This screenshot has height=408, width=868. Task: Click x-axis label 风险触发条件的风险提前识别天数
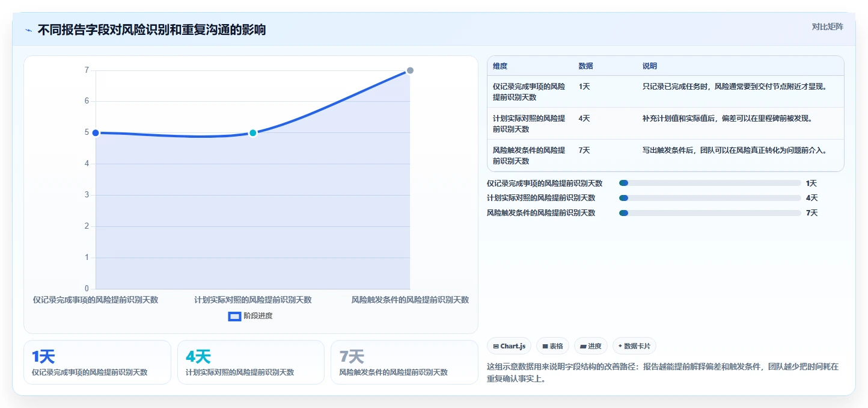pos(410,300)
